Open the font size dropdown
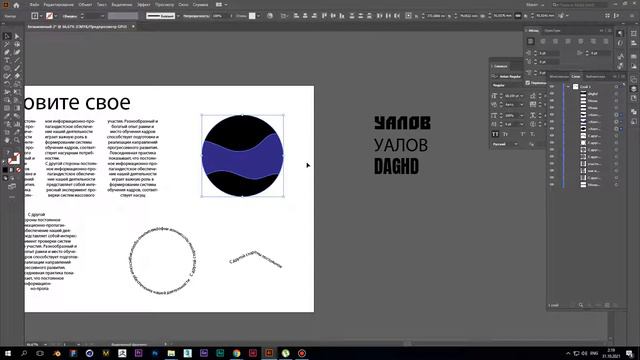Viewport: 640px width, 360px height. point(522,96)
